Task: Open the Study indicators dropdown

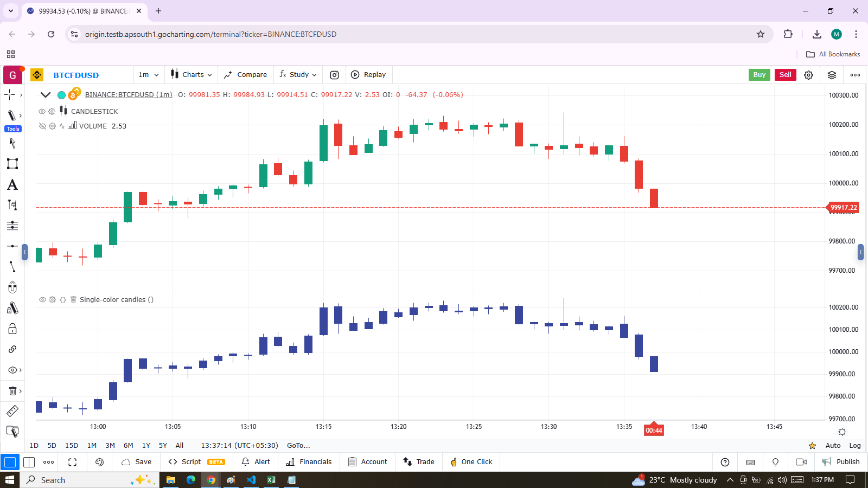Action: point(298,75)
